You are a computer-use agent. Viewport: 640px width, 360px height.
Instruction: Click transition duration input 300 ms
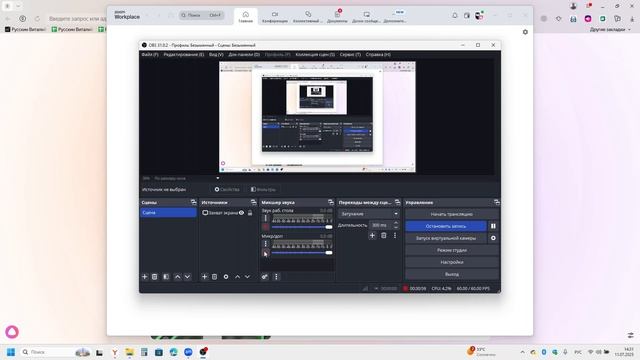click(380, 225)
